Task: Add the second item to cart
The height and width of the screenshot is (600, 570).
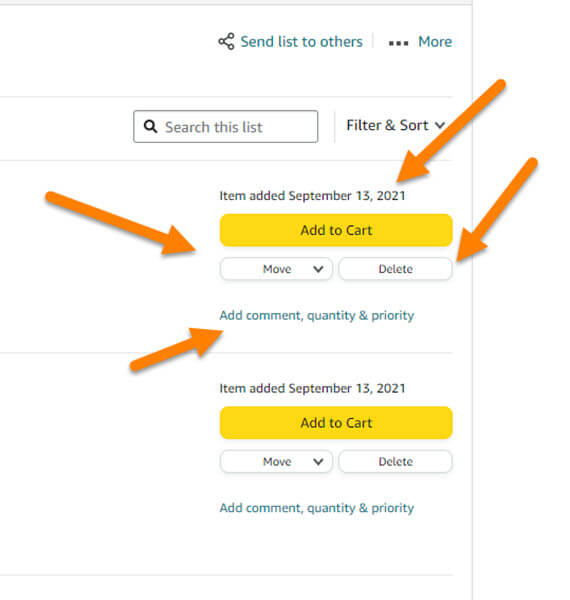Action: coord(336,422)
